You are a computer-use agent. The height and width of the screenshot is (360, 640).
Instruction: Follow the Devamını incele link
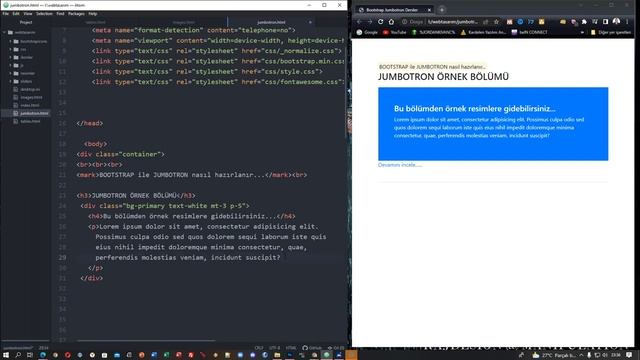pyautogui.click(x=400, y=165)
